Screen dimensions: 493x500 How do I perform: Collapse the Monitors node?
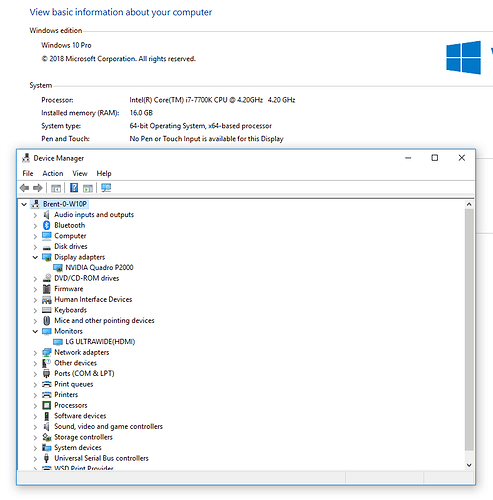pos(35,331)
